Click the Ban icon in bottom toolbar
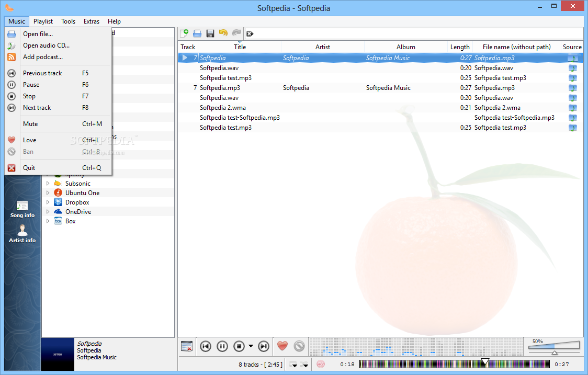This screenshot has width=588, height=375. (299, 346)
